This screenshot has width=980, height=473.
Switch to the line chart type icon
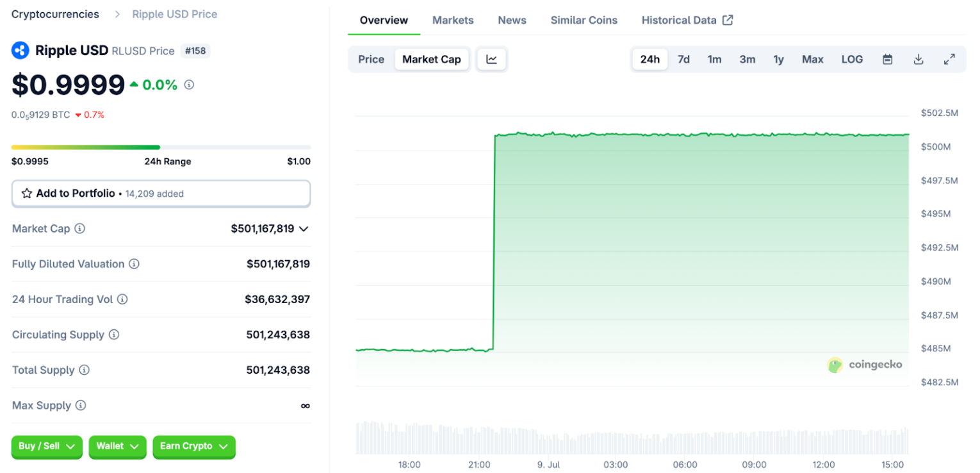coord(491,60)
